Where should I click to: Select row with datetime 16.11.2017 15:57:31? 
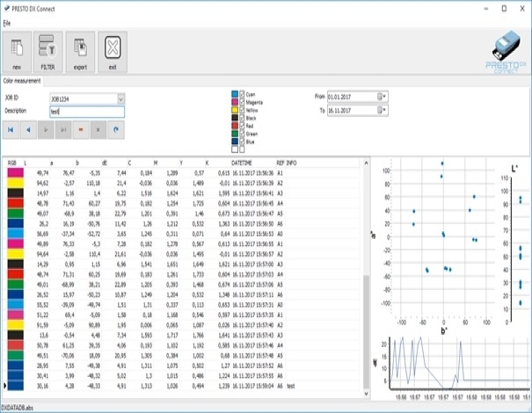[x=183, y=305]
